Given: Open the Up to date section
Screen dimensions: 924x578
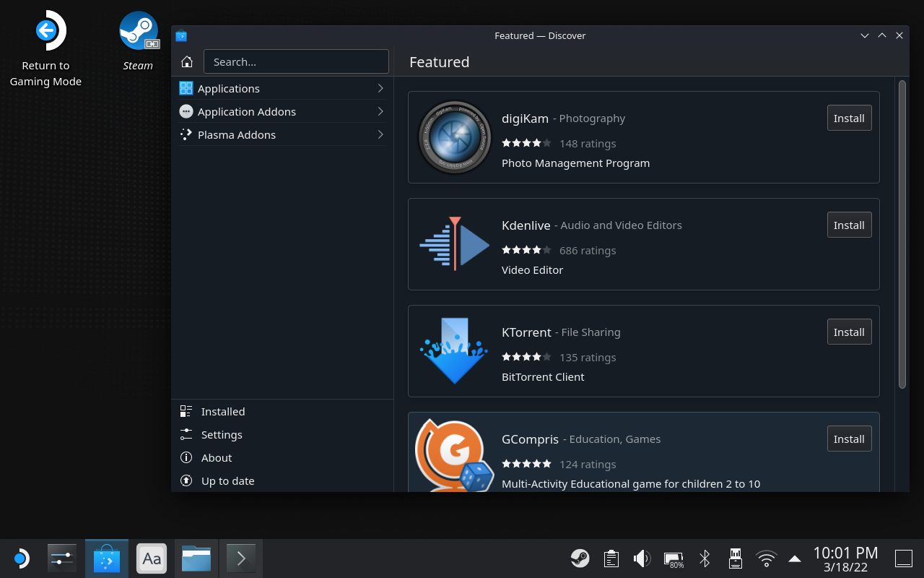Looking at the screenshot, I should 282,480.
